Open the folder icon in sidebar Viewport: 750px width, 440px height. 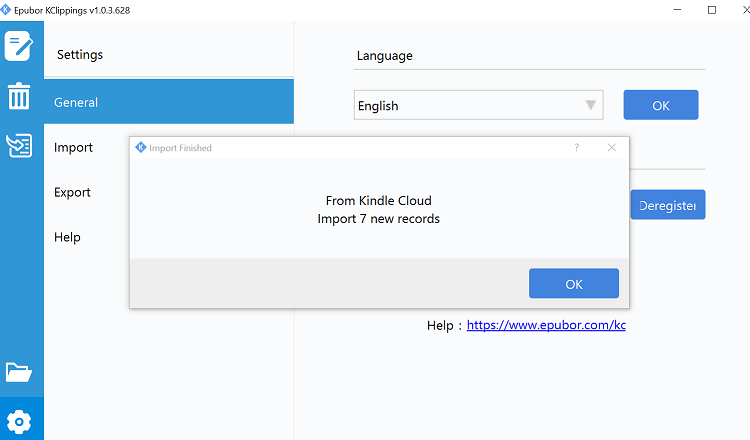[x=19, y=372]
